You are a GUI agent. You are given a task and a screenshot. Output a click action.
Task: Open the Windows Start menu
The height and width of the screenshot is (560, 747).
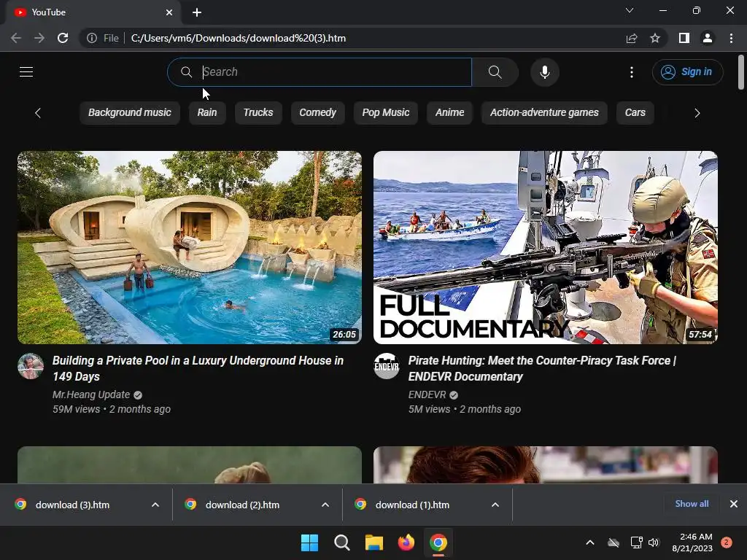309,542
